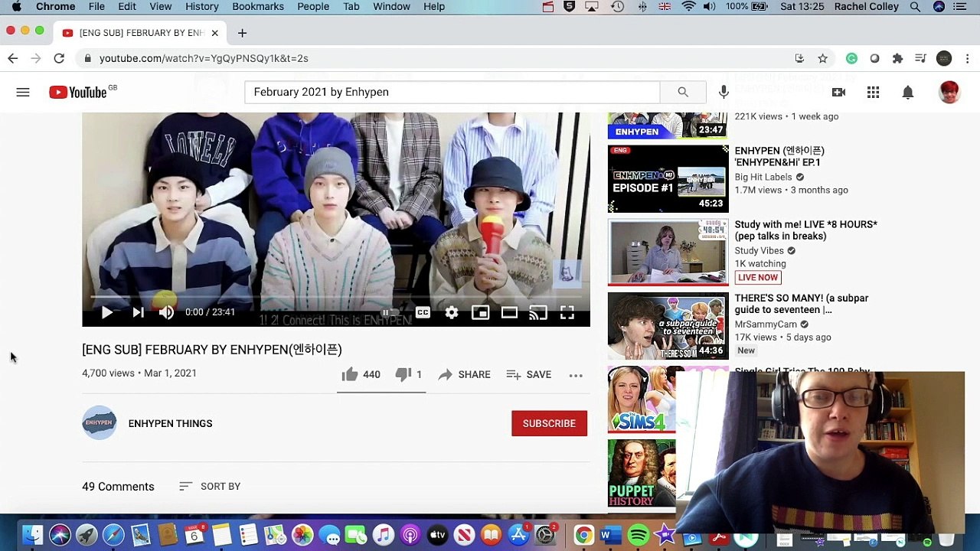Open YouTube notifications bell
This screenshot has height=551, width=980.
(x=907, y=92)
